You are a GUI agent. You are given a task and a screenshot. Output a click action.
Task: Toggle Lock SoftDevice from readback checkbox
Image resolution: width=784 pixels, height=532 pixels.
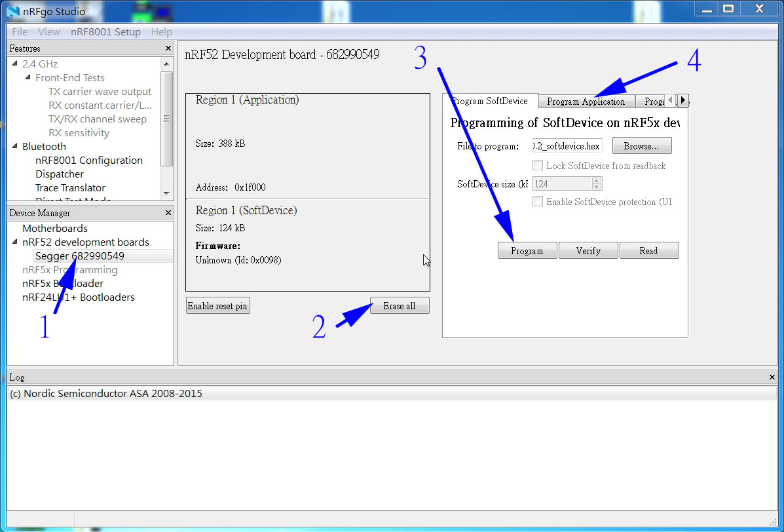[538, 166]
